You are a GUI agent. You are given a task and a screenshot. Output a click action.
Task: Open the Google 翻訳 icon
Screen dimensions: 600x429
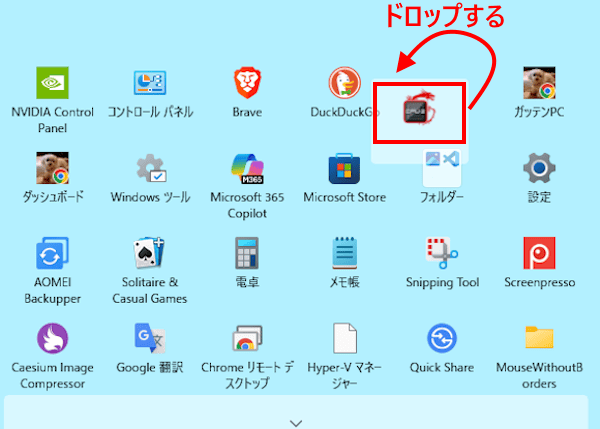coord(150,338)
